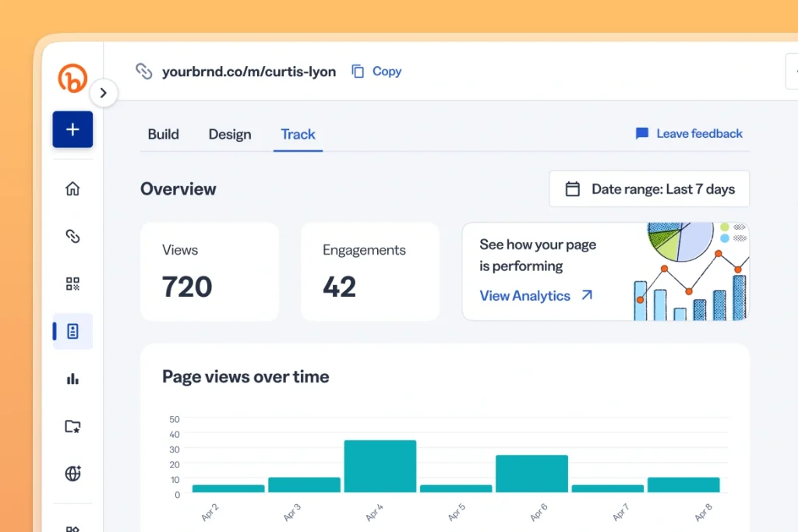
Task: Click the Bitly logo in sidebar
Action: 72,78
